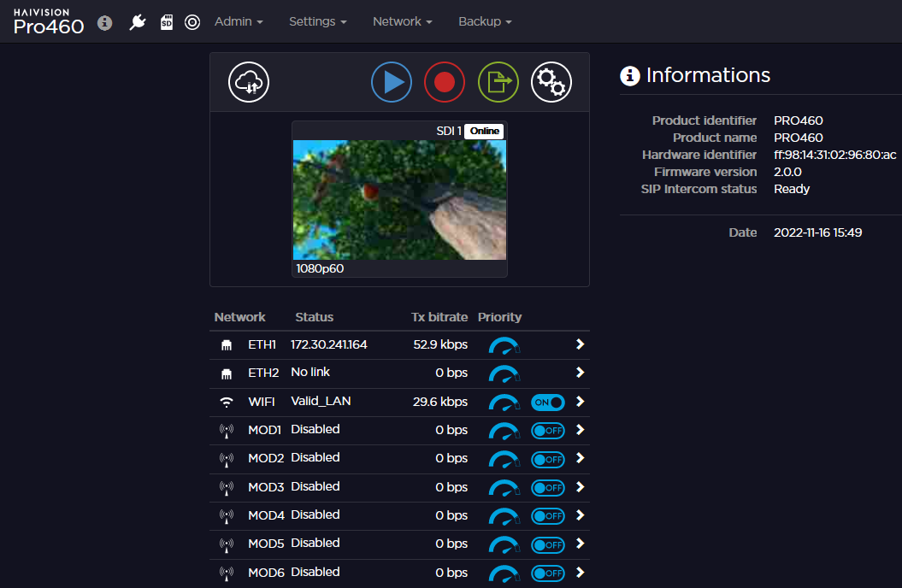Click the green file forward icon

[498, 82]
